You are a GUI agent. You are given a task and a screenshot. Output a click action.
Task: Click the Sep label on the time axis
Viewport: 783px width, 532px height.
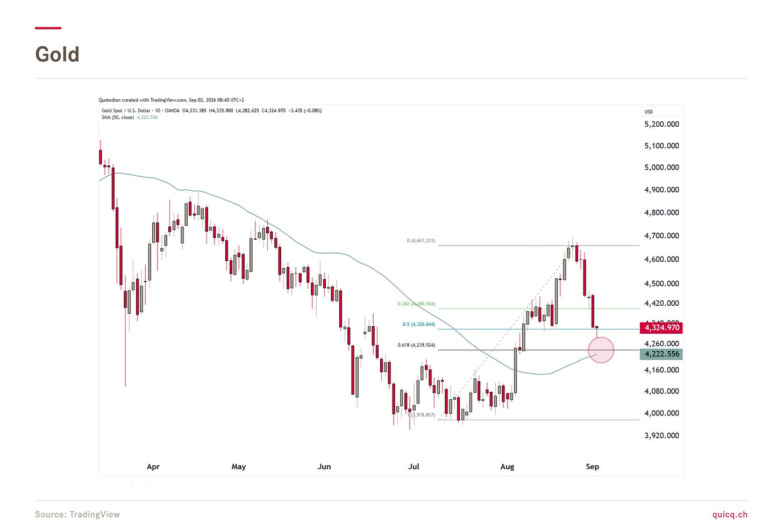pyautogui.click(x=592, y=466)
